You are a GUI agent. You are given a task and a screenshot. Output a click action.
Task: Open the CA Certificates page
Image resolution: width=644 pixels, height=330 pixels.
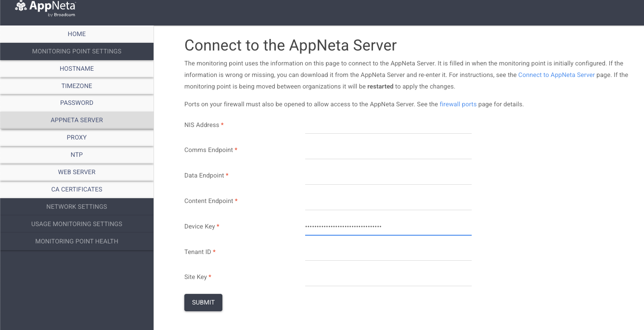[77, 190]
